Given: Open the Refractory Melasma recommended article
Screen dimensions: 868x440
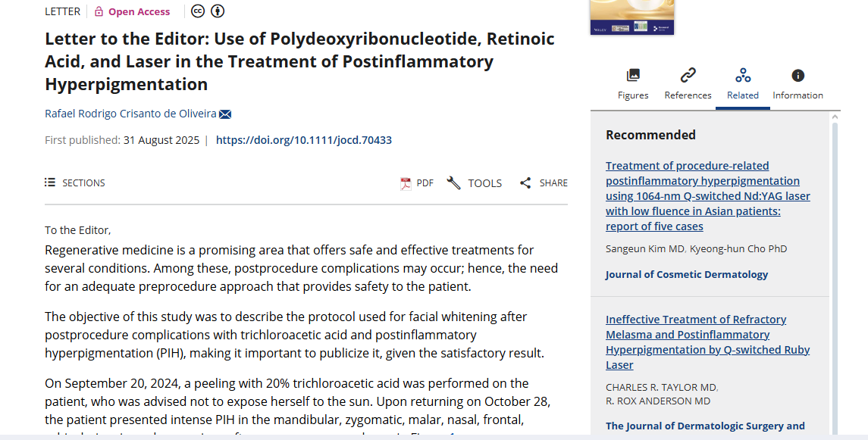Looking at the screenshot, I should (707, 342).
